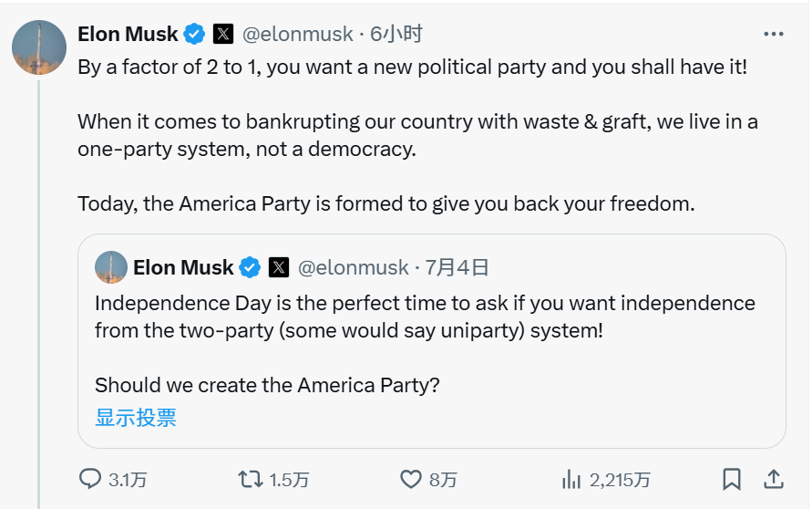The width and height of the screenshot is (812, 509).
Task: Repost this tweet via retweet icon
Action: (x=251, y=479)
